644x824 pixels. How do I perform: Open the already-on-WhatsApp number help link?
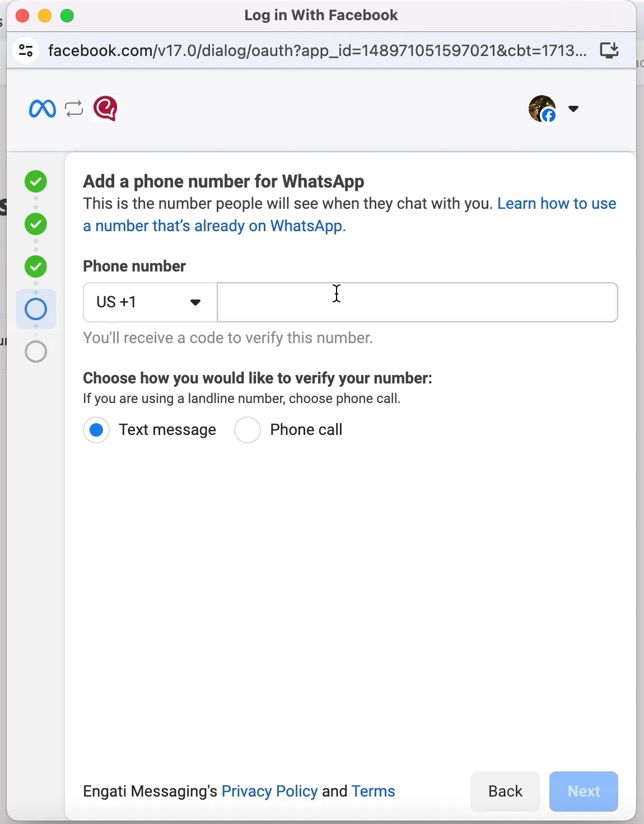(x=349, y=214)
